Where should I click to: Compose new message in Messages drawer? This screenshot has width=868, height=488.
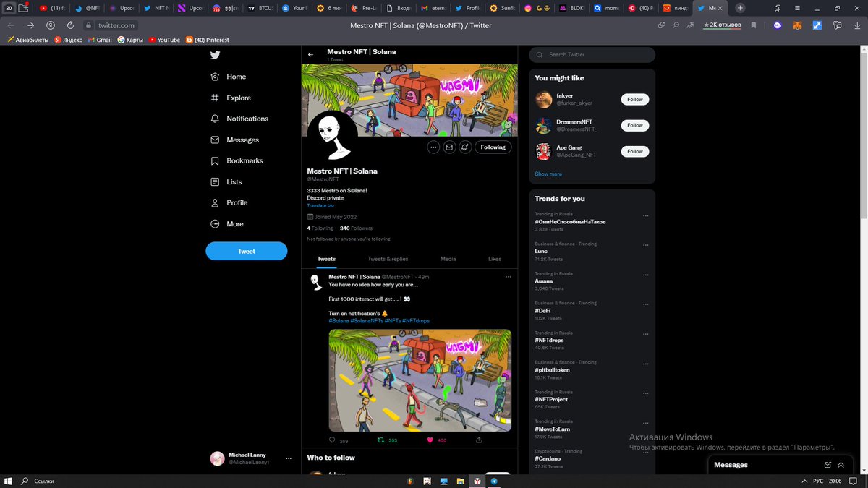827,465
